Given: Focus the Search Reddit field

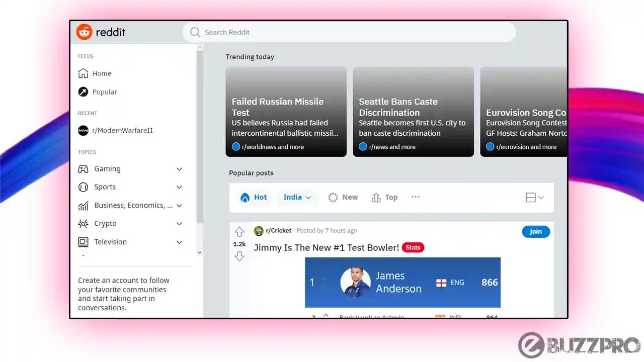Looking at the screenshot, I should click(349, 32).
